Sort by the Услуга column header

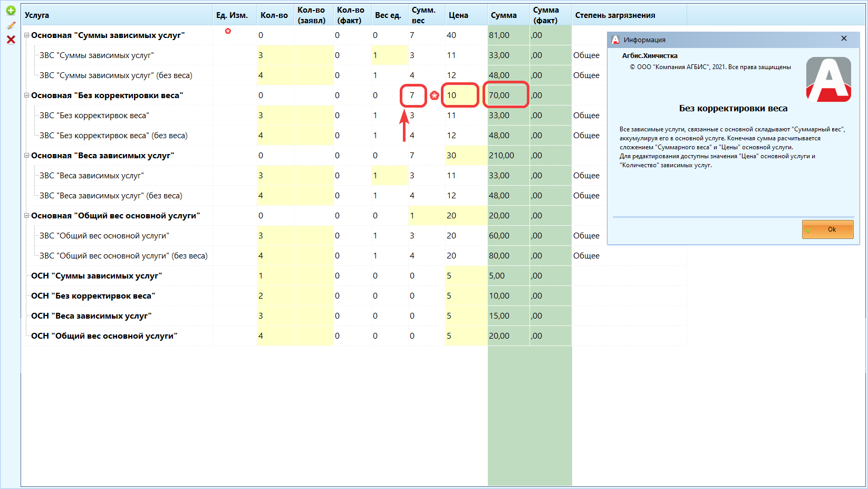(117, 15)
